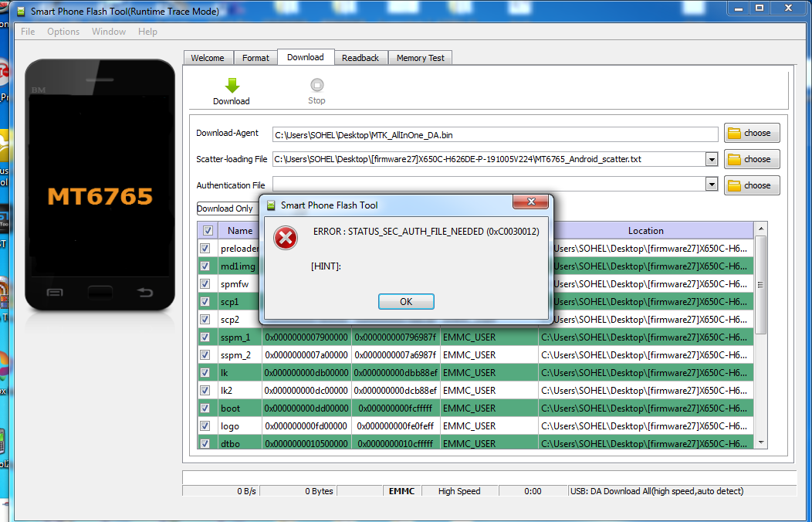
Task: Click the red error icon in dialog
Action: (286, 238)
